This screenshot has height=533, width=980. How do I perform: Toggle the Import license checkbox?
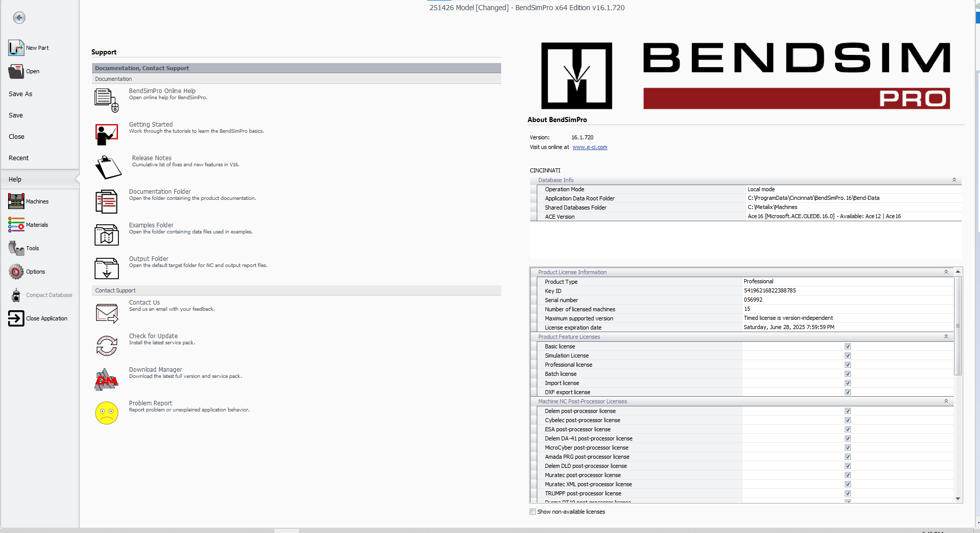click(x=848, y=383)
